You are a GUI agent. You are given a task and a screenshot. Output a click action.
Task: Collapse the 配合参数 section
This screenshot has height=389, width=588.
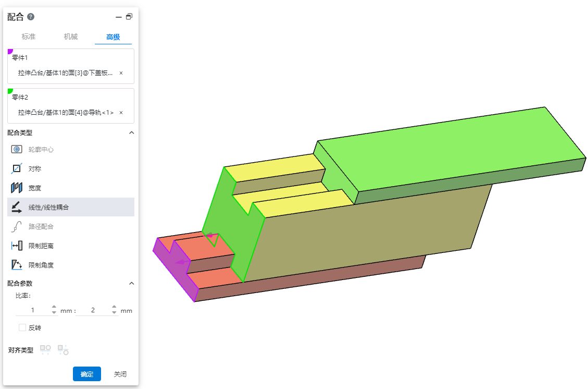(131, 284)
